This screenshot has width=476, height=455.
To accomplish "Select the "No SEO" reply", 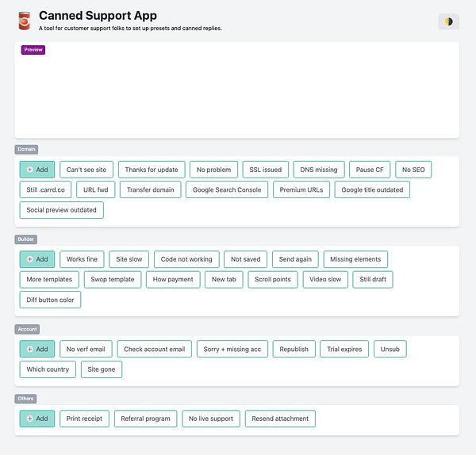I will [x=413, y=170].
